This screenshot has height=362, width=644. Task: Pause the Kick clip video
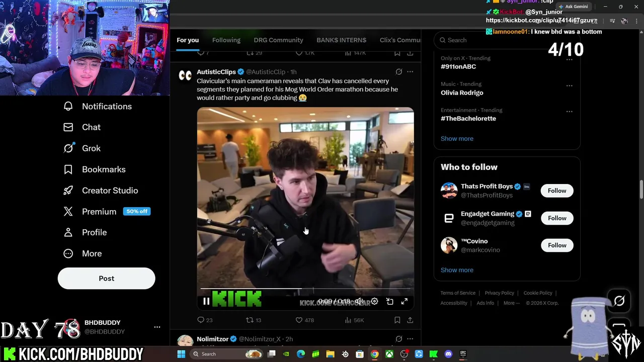(x=206, y=301)
